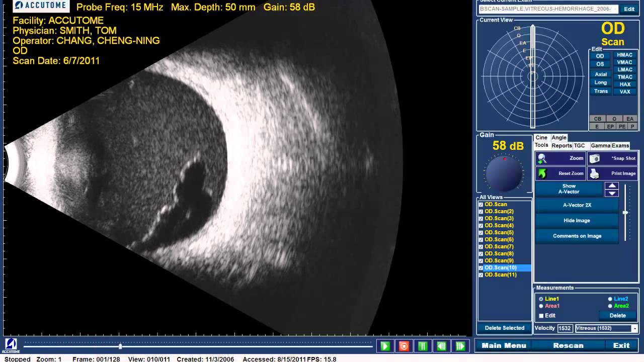
Task: Click the Print Image printer button
Action: pyautogui.click(x=613, y=173)
